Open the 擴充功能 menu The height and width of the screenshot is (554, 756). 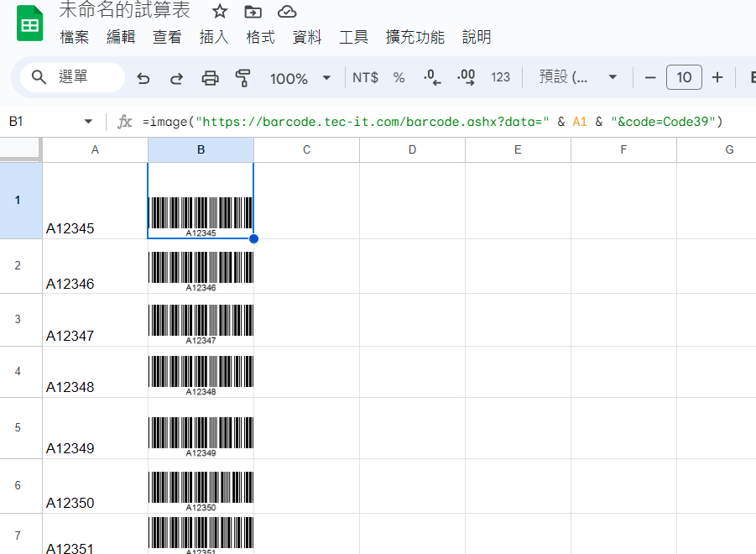[414, 37]
